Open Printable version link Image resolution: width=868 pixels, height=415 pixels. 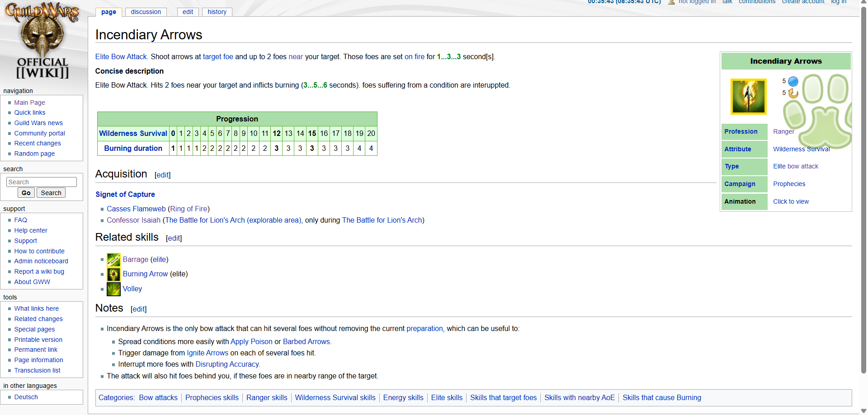(x=38, y=340)
